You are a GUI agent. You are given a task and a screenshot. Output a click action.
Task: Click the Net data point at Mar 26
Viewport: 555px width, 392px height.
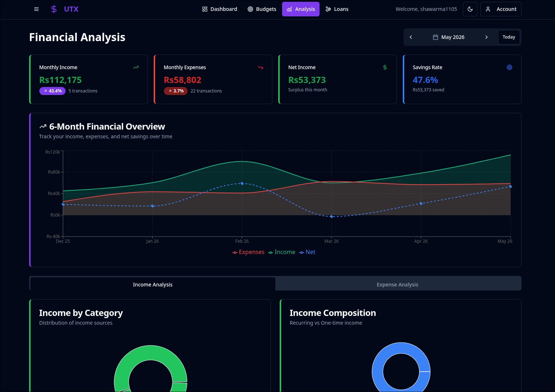tap(331, 217)
